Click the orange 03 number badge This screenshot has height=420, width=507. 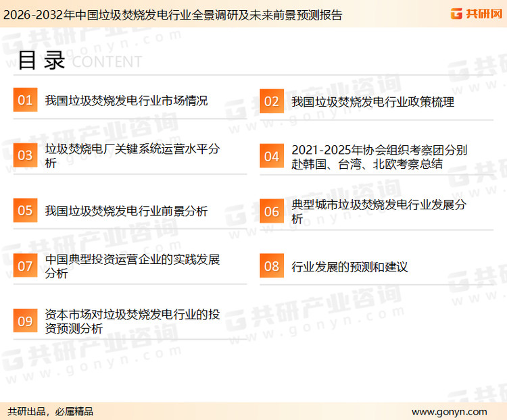pos(25,155)
